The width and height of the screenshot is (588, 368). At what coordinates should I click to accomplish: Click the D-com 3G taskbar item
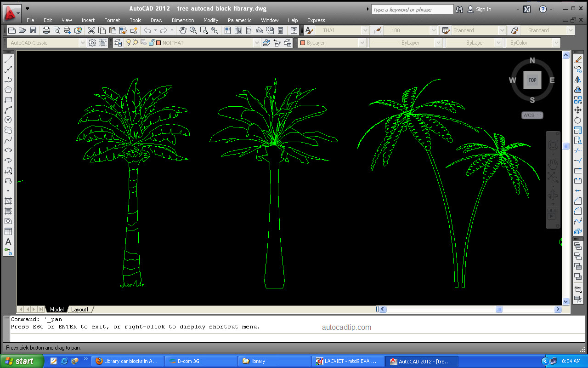coord(201,361)
